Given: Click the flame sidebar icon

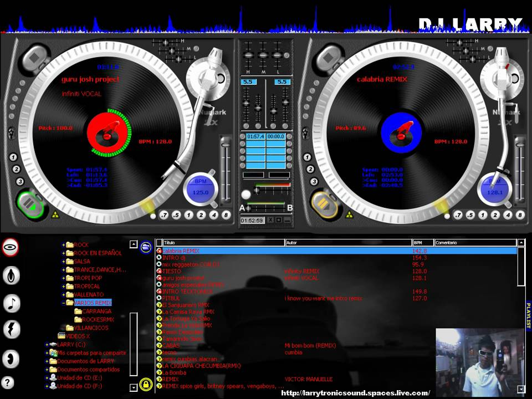Looking at the screenshot, I should [x=11, y=275].
